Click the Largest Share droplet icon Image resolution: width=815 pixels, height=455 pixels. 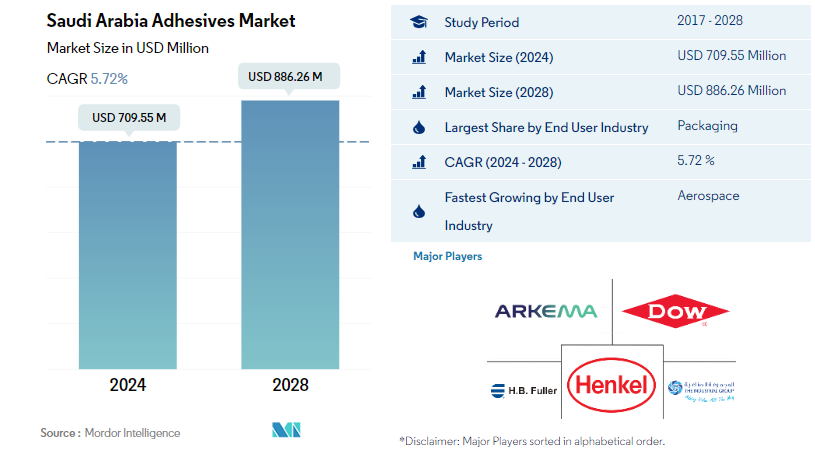pos(419,128)
